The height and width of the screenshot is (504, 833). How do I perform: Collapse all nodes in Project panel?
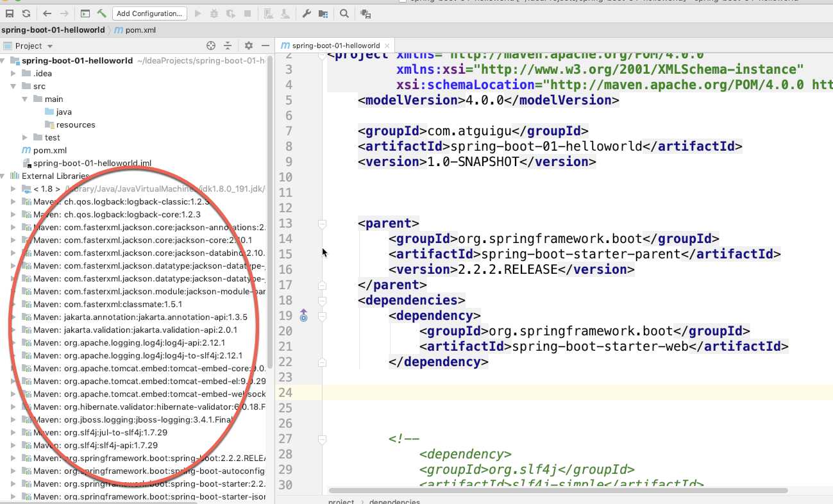click(227, 46)
